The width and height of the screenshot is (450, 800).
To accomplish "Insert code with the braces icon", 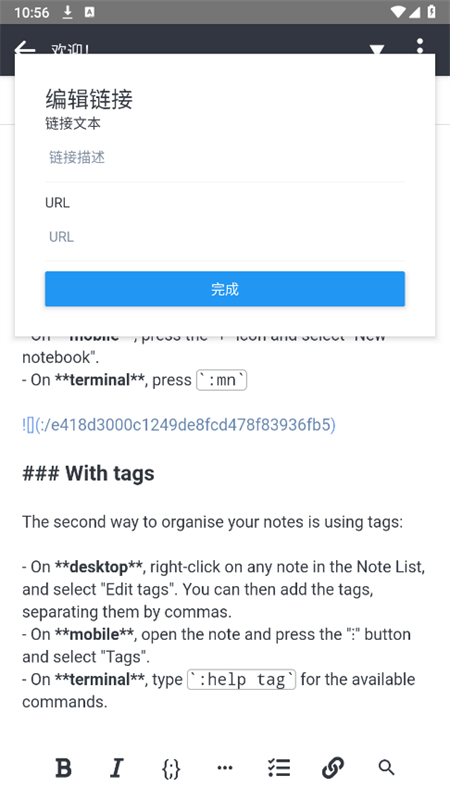I will click(171, 768).
